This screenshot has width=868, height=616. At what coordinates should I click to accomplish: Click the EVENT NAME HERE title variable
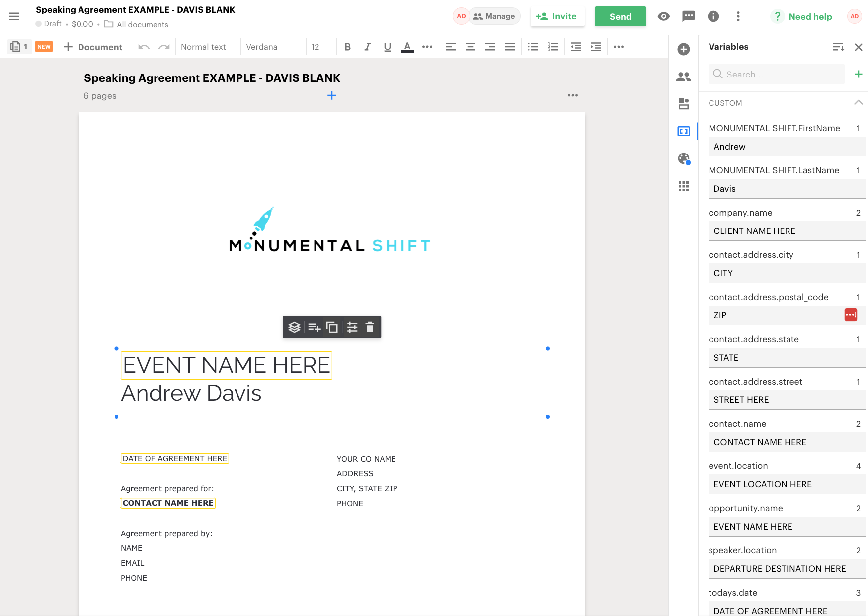227,365
